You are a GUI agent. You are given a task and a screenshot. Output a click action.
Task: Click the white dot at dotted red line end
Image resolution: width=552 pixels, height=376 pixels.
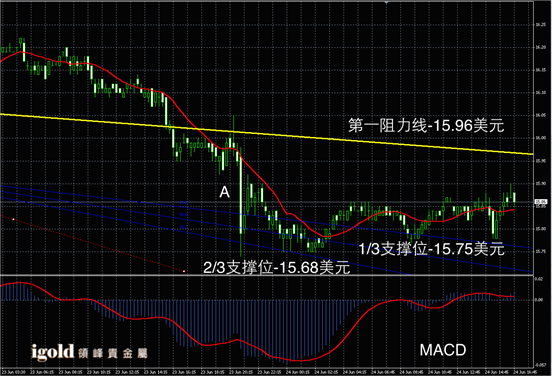pyautogui.click(x=184, y=271)
